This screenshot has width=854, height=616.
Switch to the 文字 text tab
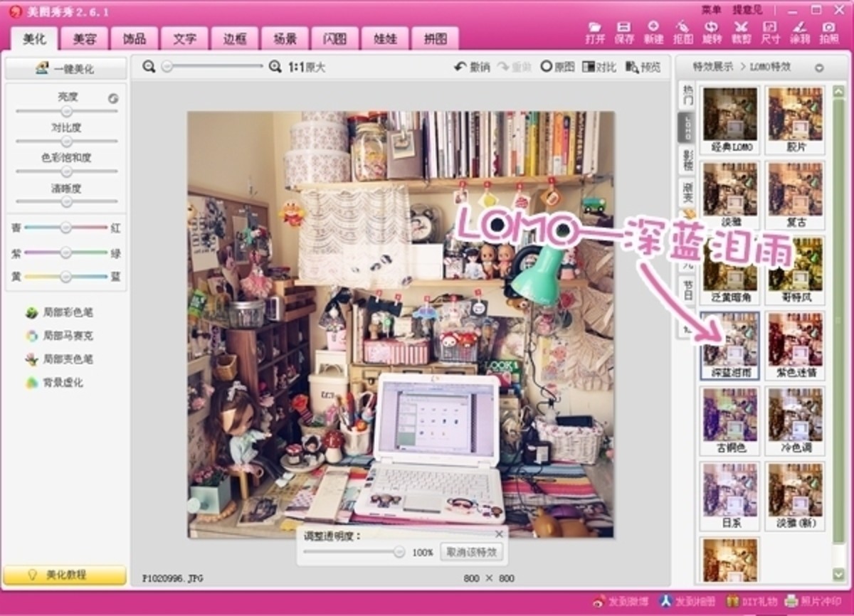186,38
